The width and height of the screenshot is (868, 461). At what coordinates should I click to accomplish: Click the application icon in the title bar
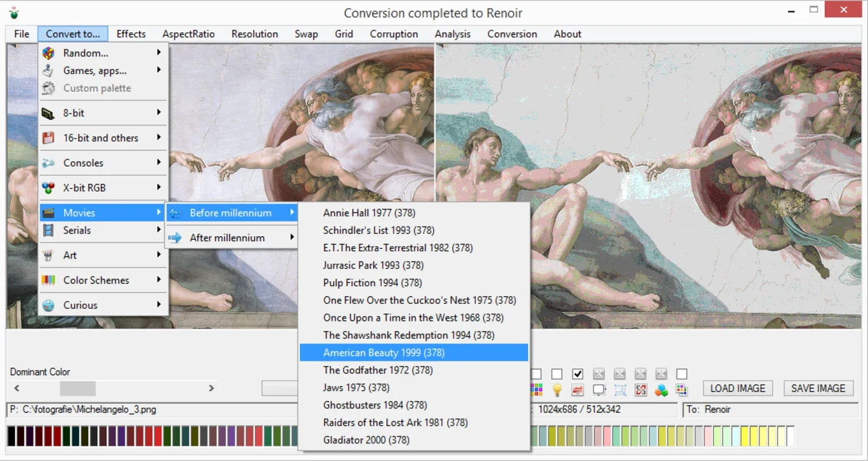(14, 12)
